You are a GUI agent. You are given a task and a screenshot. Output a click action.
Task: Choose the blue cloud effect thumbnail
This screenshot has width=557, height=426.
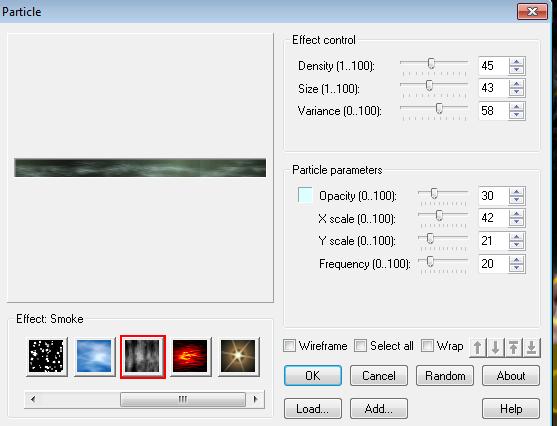94,356
